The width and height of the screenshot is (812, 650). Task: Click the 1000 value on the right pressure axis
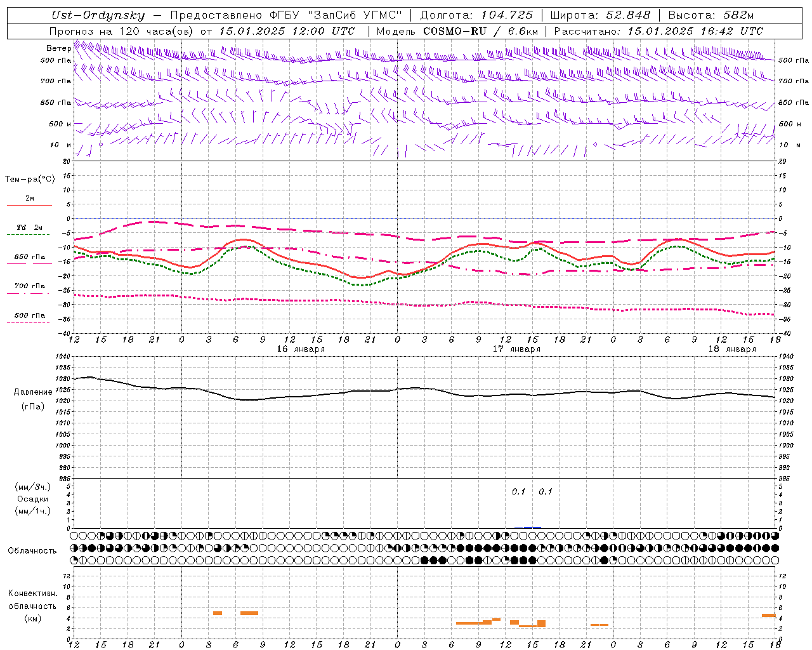786,446
